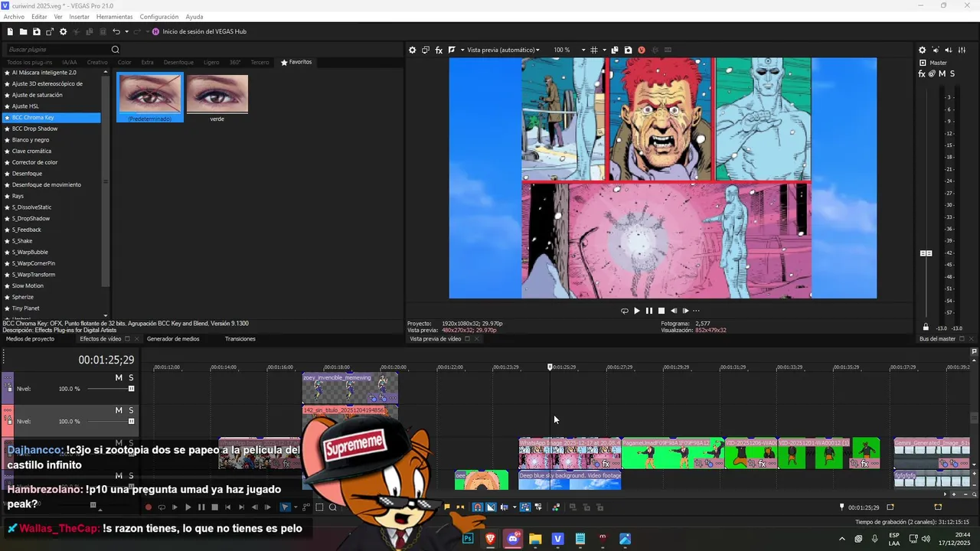Copy preview snapshot to clipboard
The width and height of the screenshot is (980, 551).
coord(614,50)
